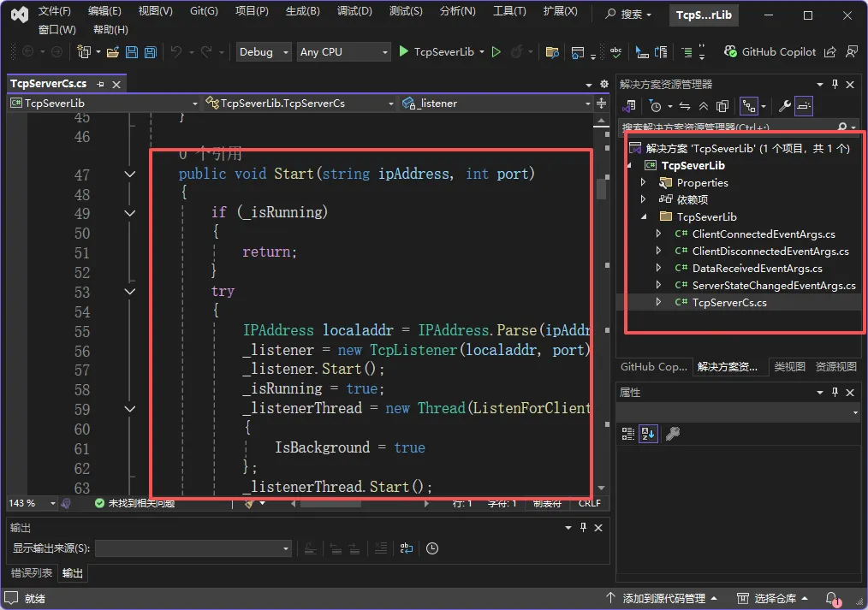
Task: Open the Debug configuration dropdown
Action: pyautogui.click(x=264, y=52)
